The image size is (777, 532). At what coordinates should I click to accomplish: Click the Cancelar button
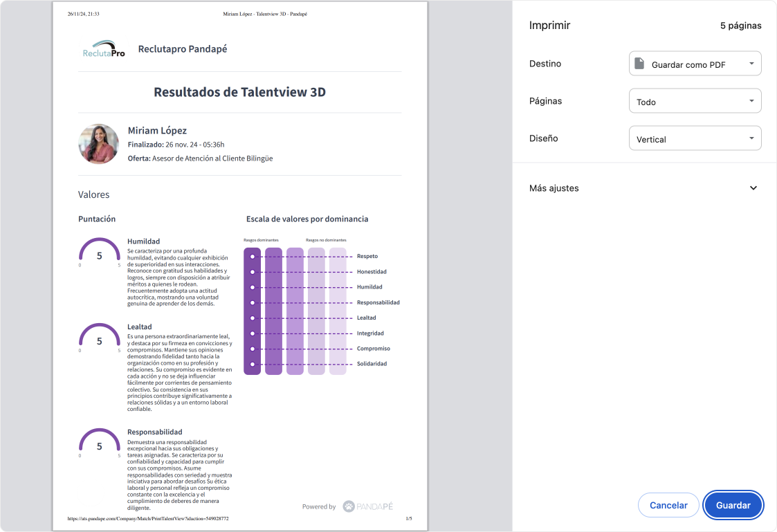click(668, 505)
